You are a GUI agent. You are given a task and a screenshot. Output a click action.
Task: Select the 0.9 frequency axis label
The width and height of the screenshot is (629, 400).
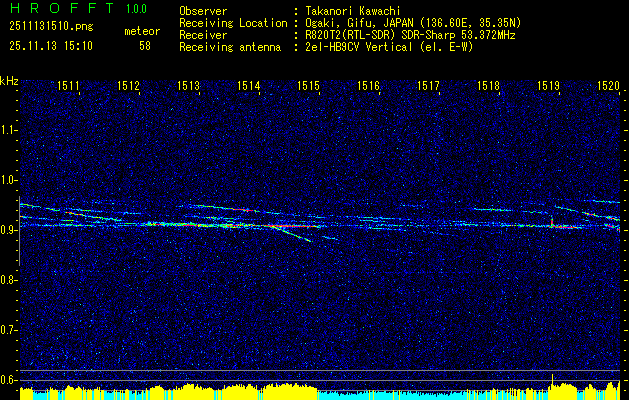(x=9, y=230)
